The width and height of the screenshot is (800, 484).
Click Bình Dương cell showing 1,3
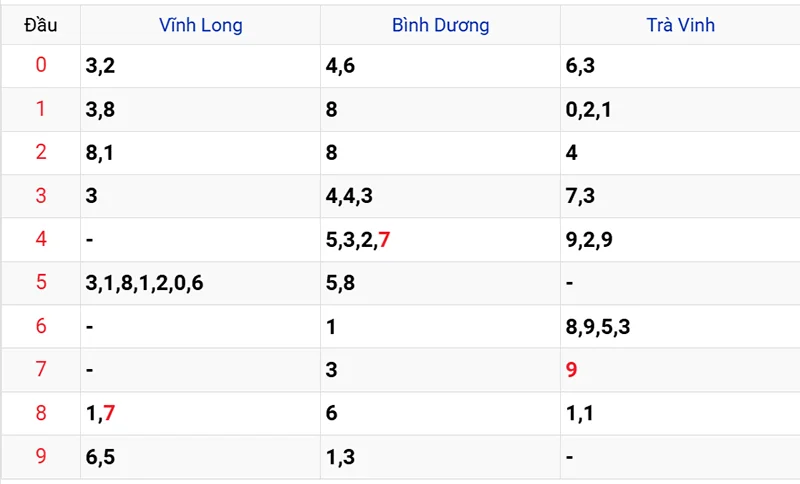click(340, 457)
